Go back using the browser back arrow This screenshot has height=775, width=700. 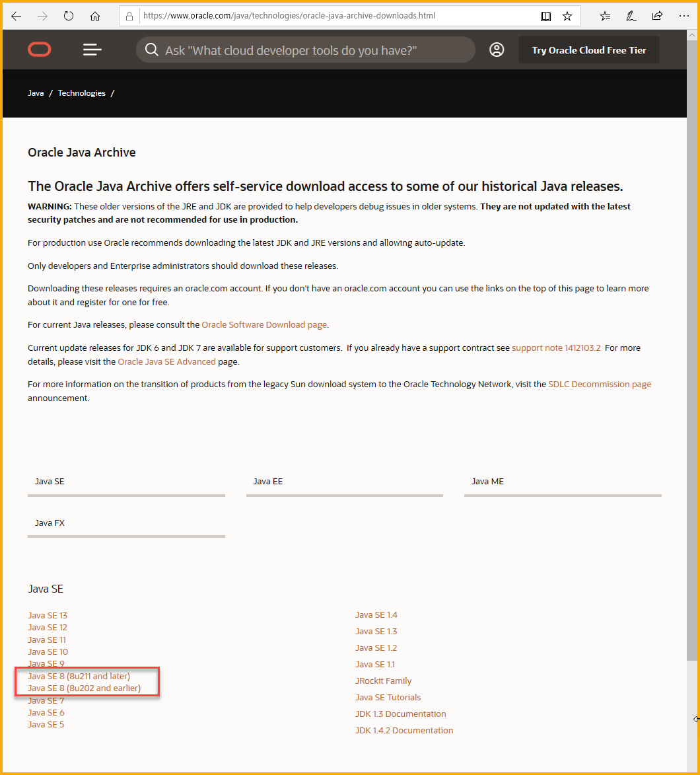[17, 17]
